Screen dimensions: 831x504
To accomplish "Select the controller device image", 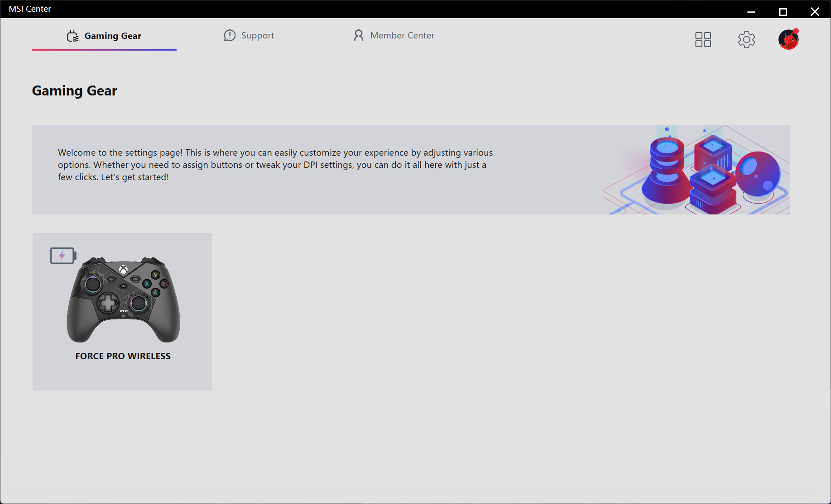I will (x=123, y=300).
